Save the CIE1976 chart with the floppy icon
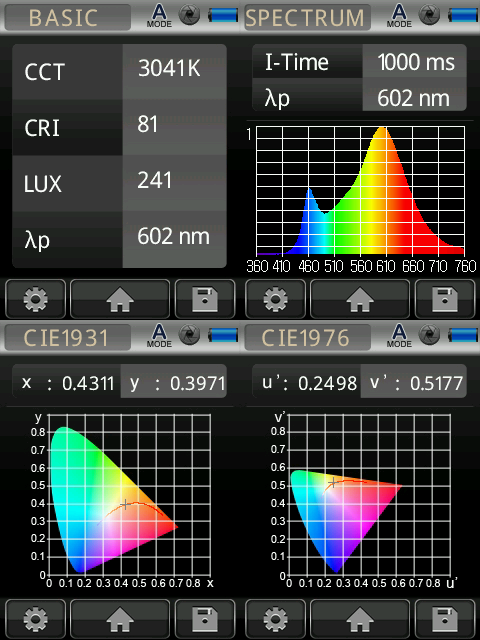Screen dimensions: 480x640 point(445,619)
